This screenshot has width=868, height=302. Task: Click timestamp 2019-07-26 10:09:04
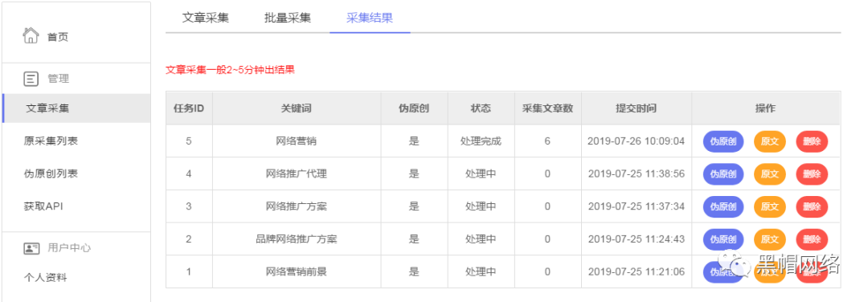pos(636,141)
